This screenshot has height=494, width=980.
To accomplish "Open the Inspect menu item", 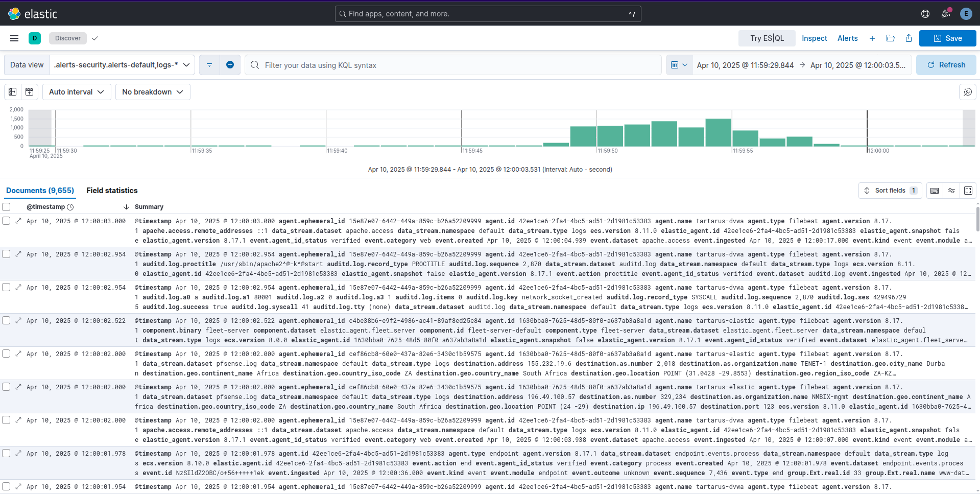I will [x=814, y=38].
